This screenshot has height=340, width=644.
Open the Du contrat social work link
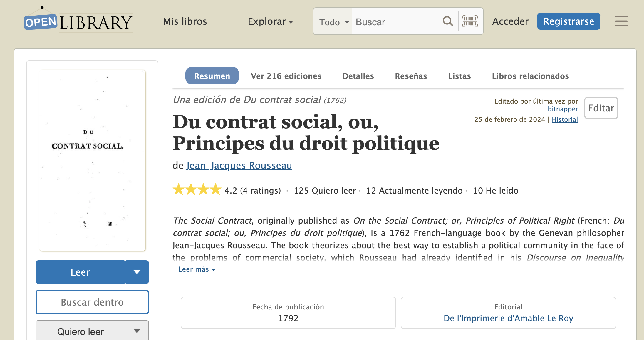point(282,100)
